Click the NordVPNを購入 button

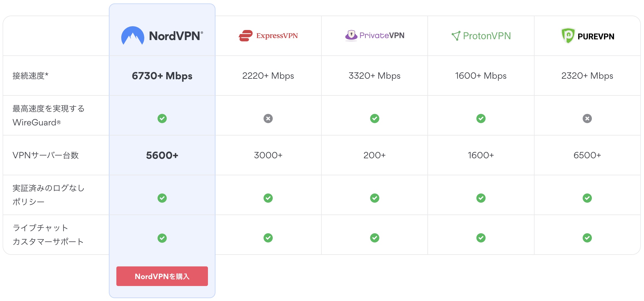[162, 276]
